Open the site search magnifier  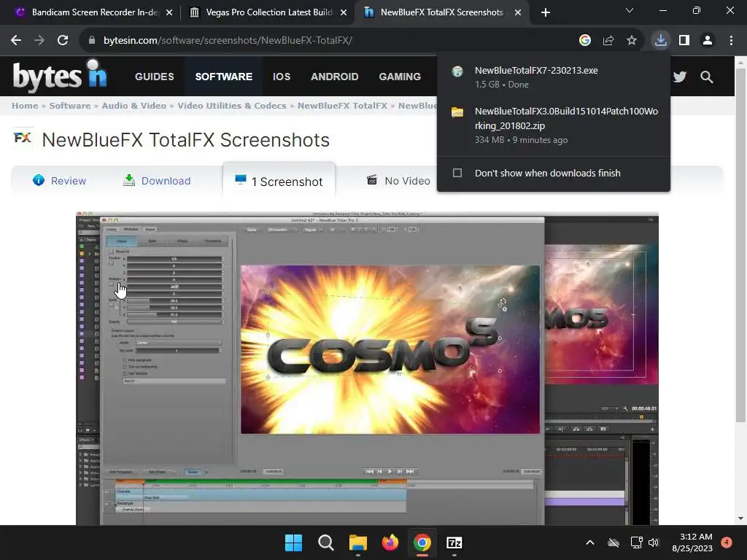tap(706, 77)
